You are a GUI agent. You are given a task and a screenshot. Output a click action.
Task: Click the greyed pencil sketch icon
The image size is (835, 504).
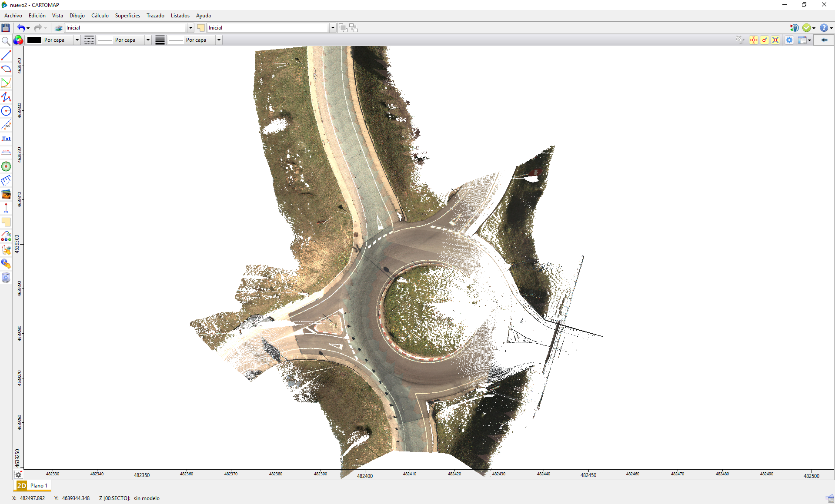[740, 40]
